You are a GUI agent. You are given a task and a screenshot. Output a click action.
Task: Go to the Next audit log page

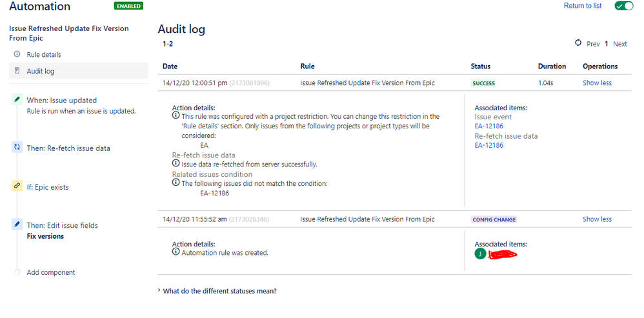click(x=619, y=44)
